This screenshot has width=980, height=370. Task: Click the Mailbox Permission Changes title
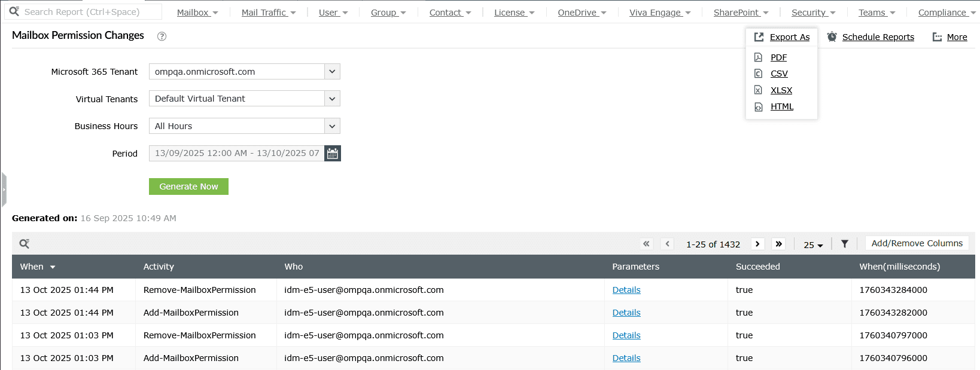(x=78, y=35)
